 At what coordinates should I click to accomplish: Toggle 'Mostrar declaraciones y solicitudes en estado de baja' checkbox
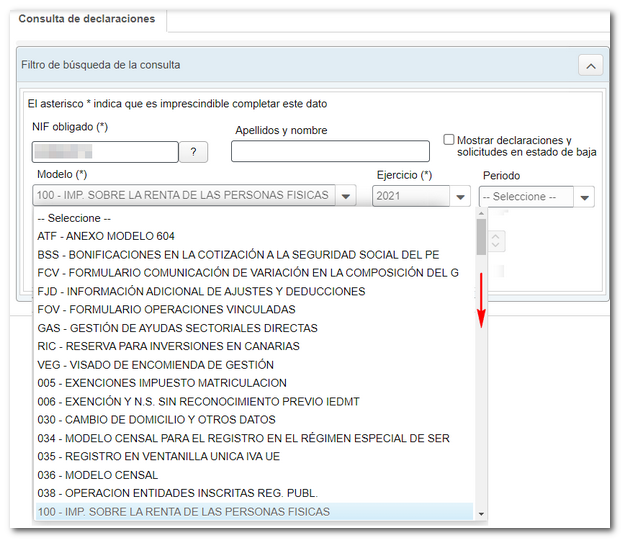coord(449,140)
